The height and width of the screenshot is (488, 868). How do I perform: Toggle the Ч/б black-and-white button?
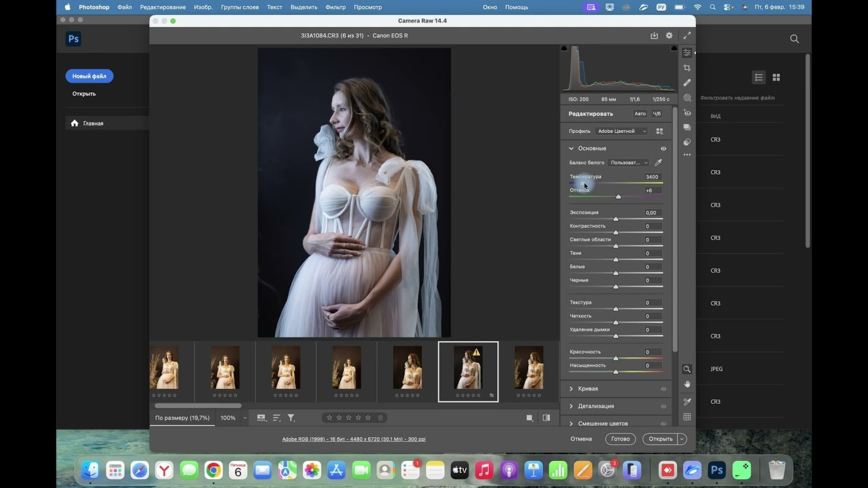tap(656, 114)
